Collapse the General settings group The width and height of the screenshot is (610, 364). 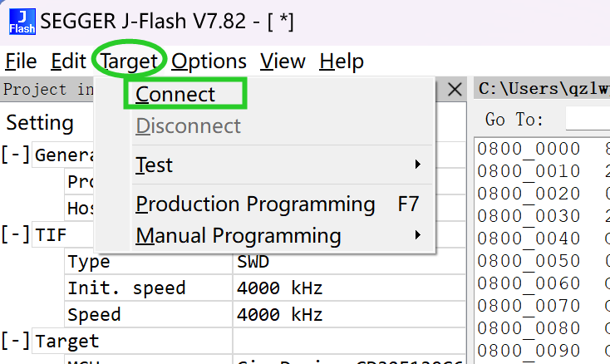pyautogui.click(x=16, y=155)
